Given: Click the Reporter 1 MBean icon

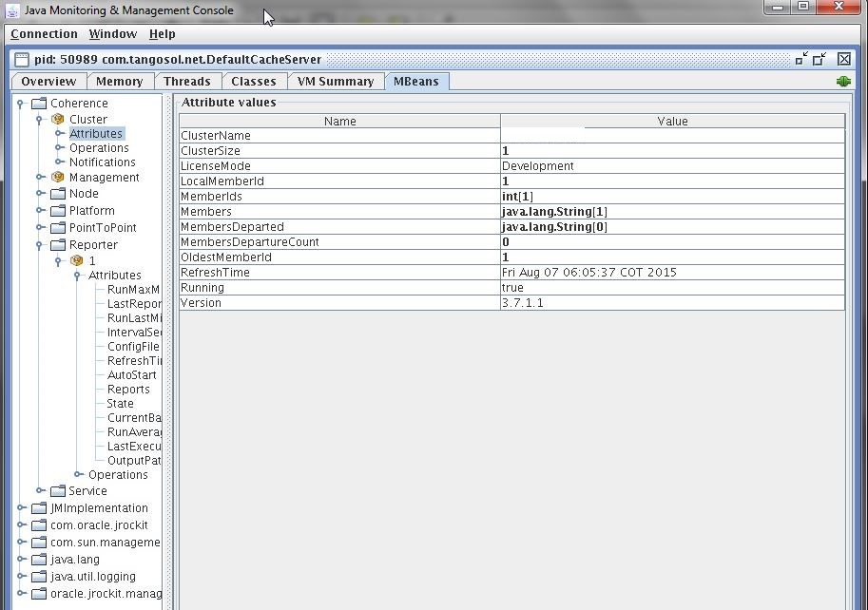Looking at the screenshot, I should (x=76, y=260).
